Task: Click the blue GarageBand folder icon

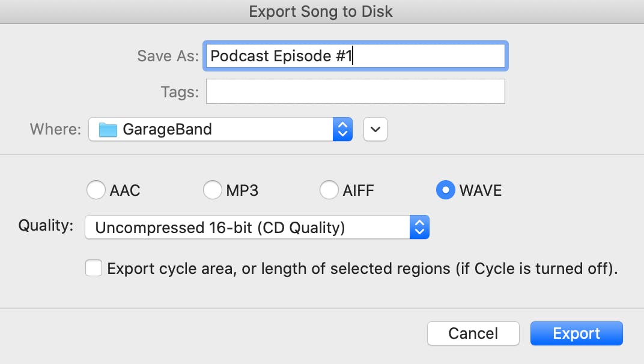Action: click(108, 129)
